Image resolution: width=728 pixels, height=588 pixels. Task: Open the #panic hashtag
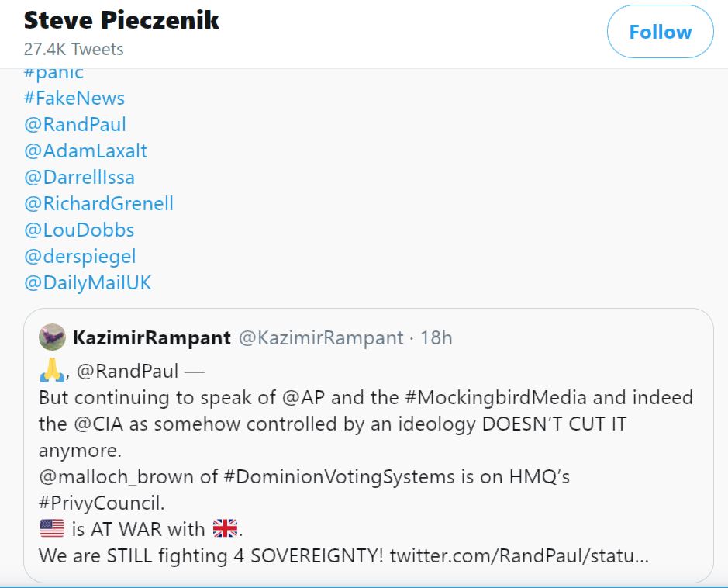[53, 74]
